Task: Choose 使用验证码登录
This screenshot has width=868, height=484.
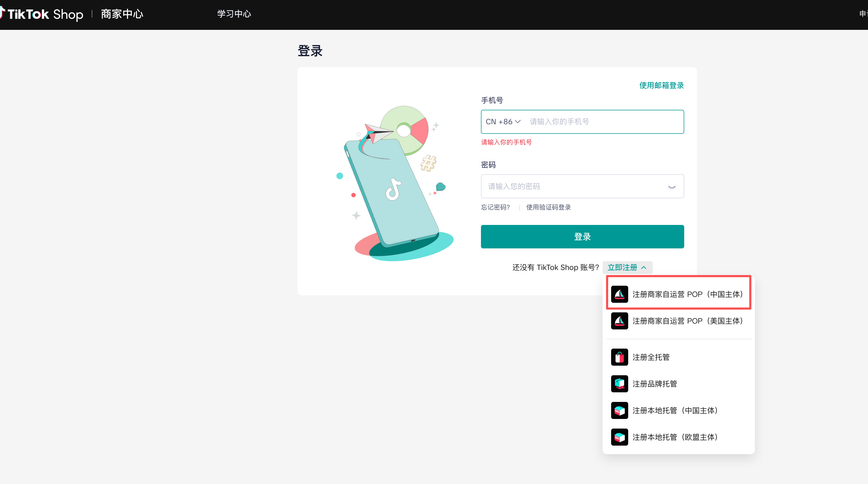Action: click(548, 207)
